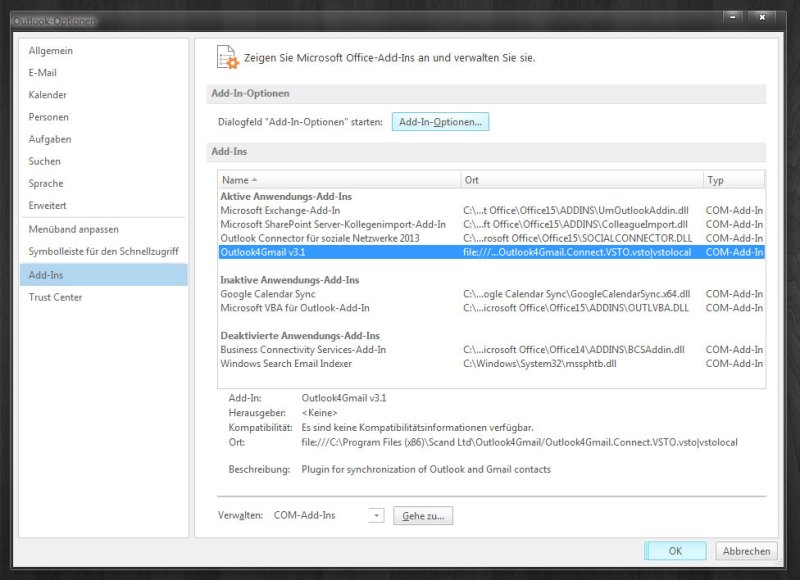
Task: Open the Verwalten COM-Add-Ins dropdown
Action: [376, 516]
